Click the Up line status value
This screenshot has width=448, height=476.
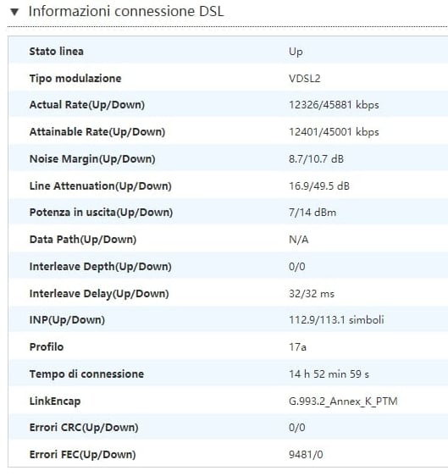296,52
